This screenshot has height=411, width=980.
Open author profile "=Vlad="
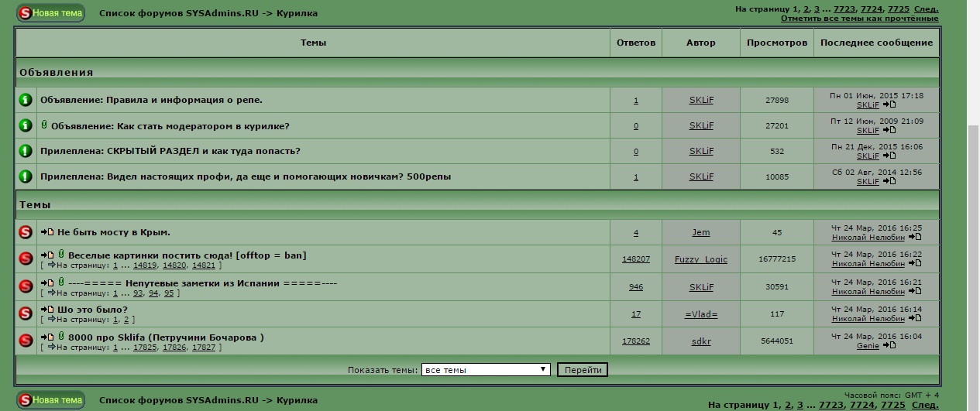pyautogui.click(x=701, y=314)
